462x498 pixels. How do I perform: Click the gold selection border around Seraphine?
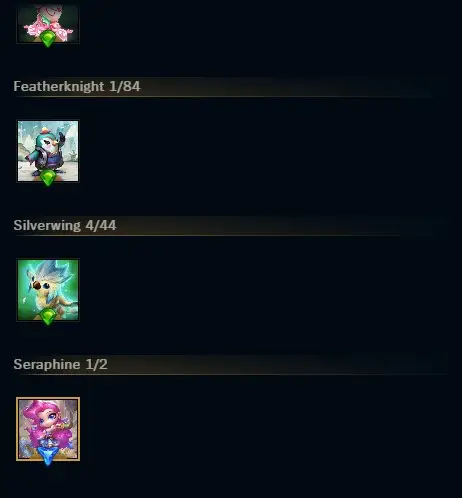pos(48,398)
